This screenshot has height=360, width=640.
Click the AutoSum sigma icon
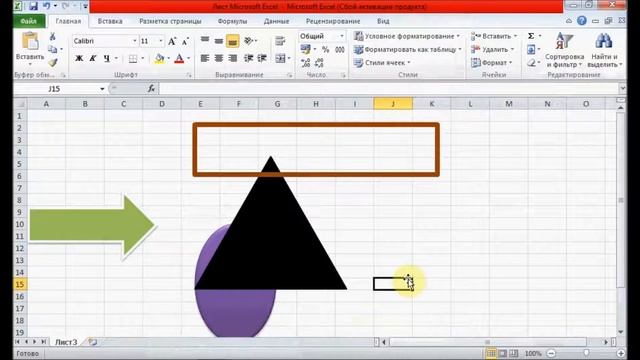click(x=531, y=36)
